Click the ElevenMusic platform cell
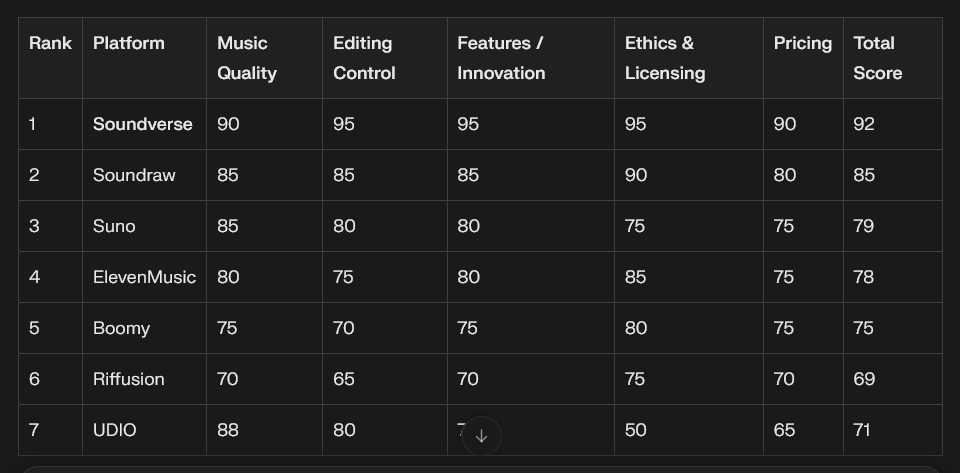This screenshot has height=473, width=960. coord(144,277)
